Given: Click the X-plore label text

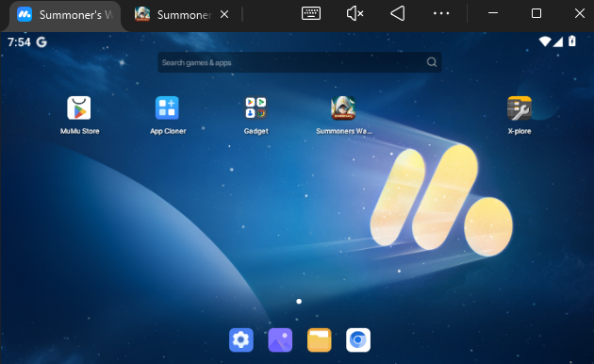Looking at the screenshot, I should [520, 131].
